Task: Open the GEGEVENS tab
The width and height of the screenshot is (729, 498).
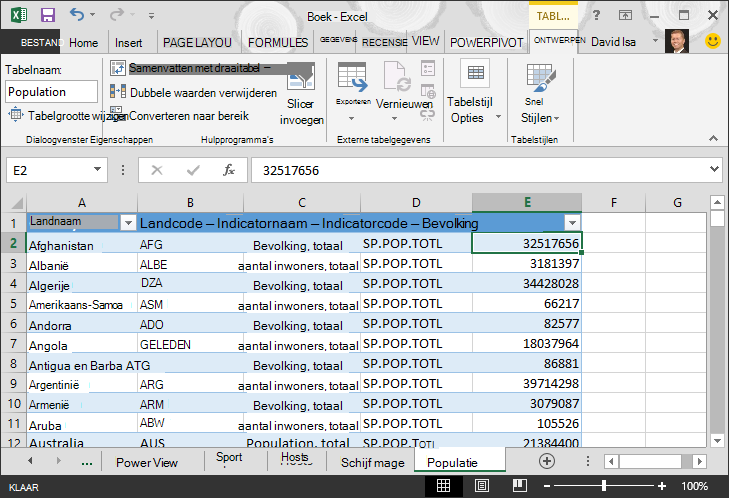Action: coord(338,40)
